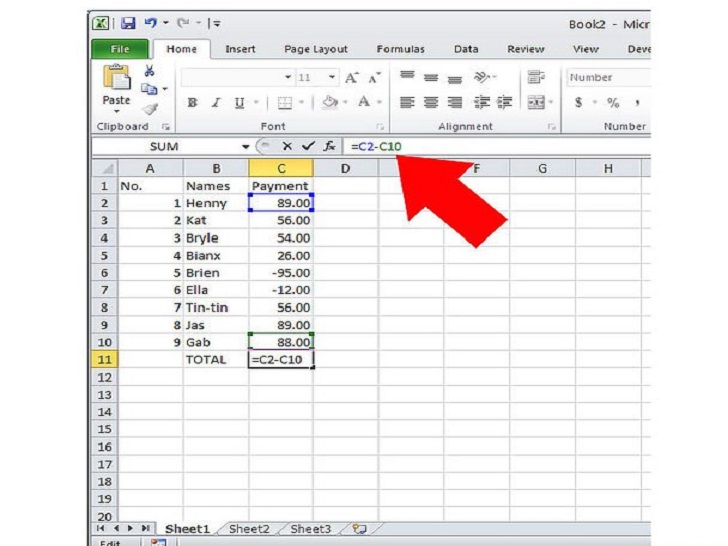Click the Cut scissors icon
The image size is (728, 546).
click(x=149, y=71)
